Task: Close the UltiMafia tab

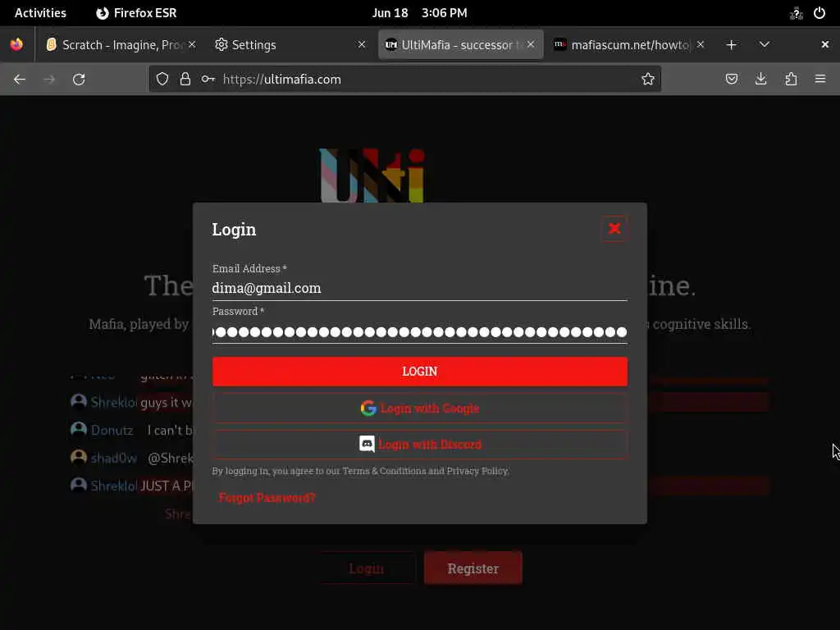Action: pos(531,44)
